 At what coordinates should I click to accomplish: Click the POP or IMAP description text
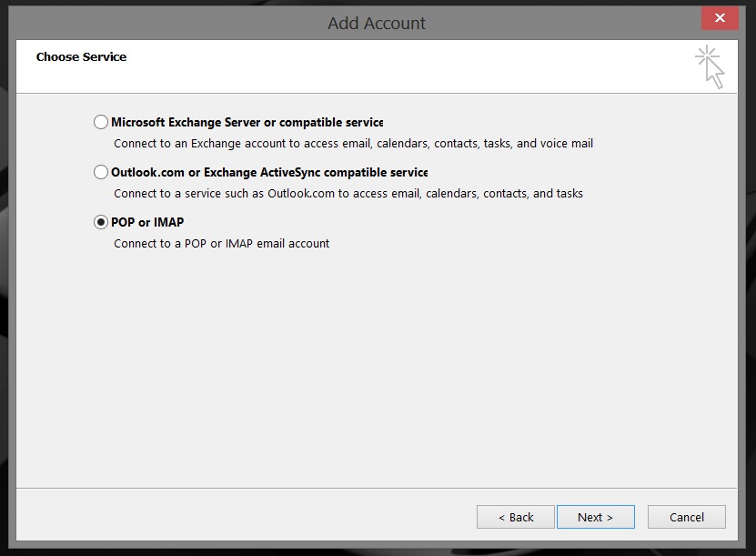coord(221,243)
